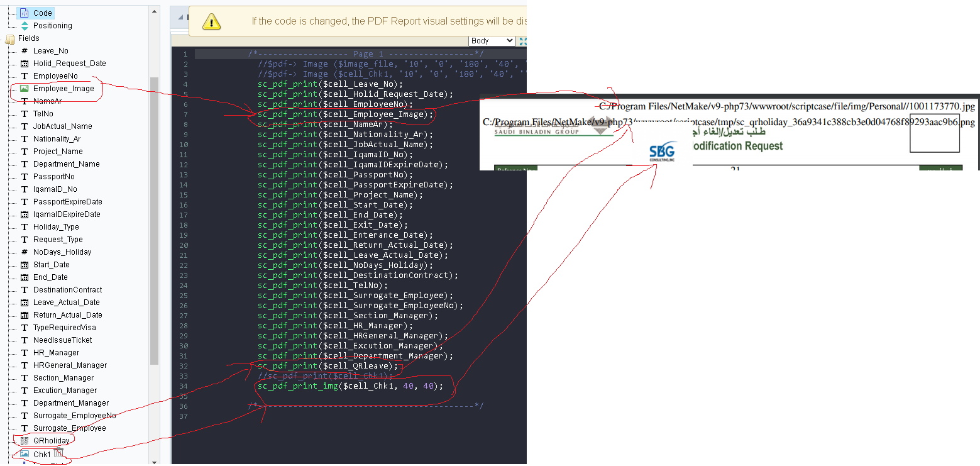Select the IqamaID_No field
The image size is (980, 466).
(x=55, y=189)
